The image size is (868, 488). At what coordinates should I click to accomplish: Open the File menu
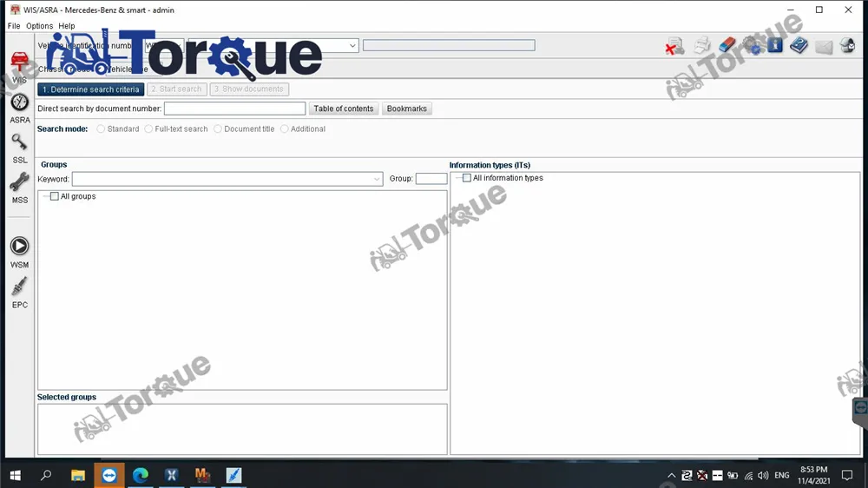14,26
